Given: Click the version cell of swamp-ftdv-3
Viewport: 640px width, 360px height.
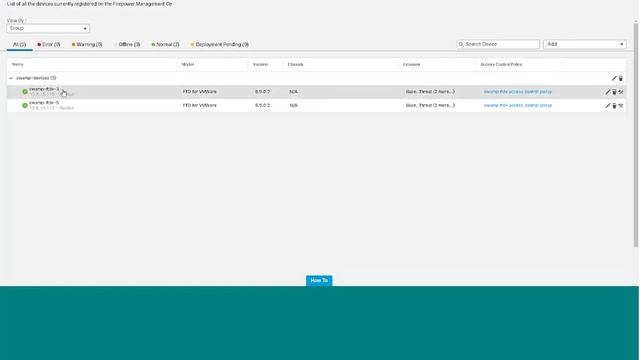Looking at the screenshot, I should point(262,91).
